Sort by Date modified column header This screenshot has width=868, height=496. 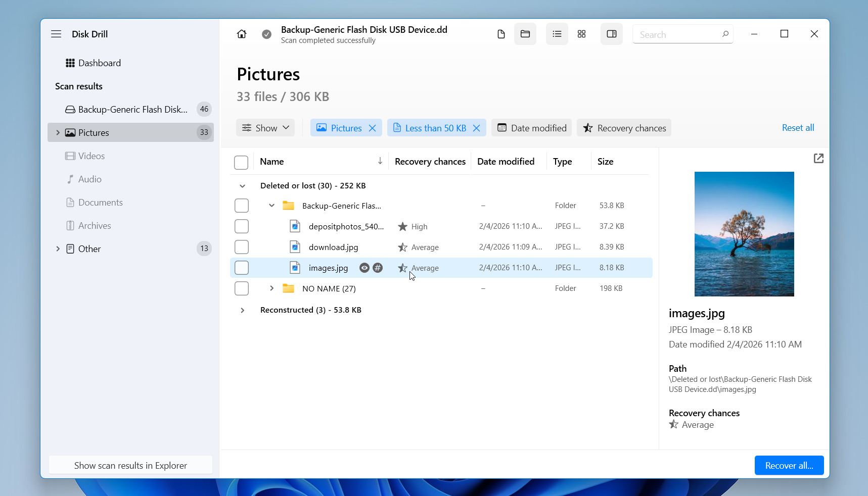[x=506, y=162]
